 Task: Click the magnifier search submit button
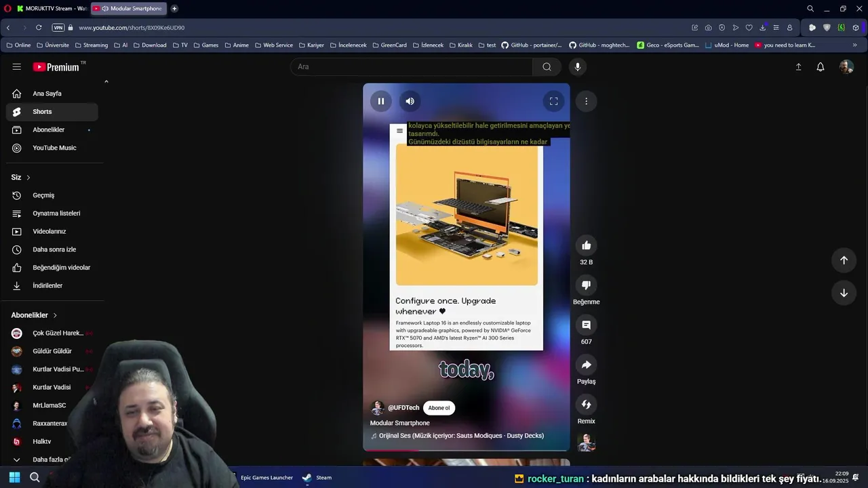[547, 66]
